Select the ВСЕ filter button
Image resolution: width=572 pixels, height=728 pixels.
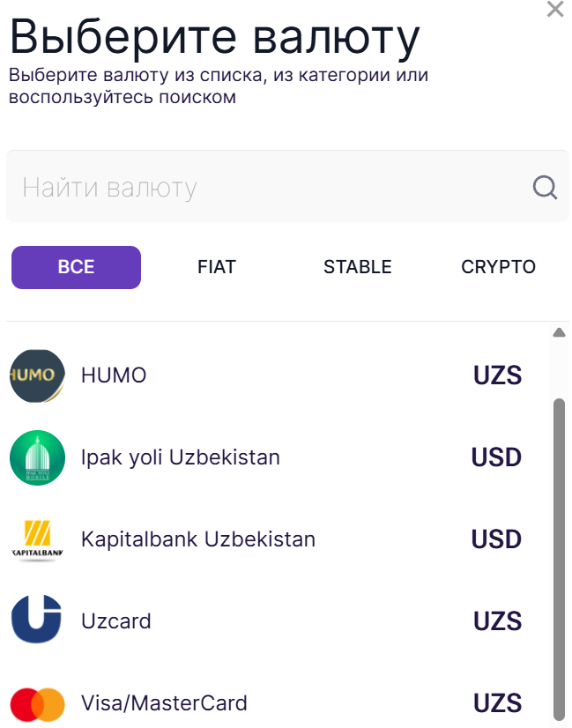pos(76,267)
